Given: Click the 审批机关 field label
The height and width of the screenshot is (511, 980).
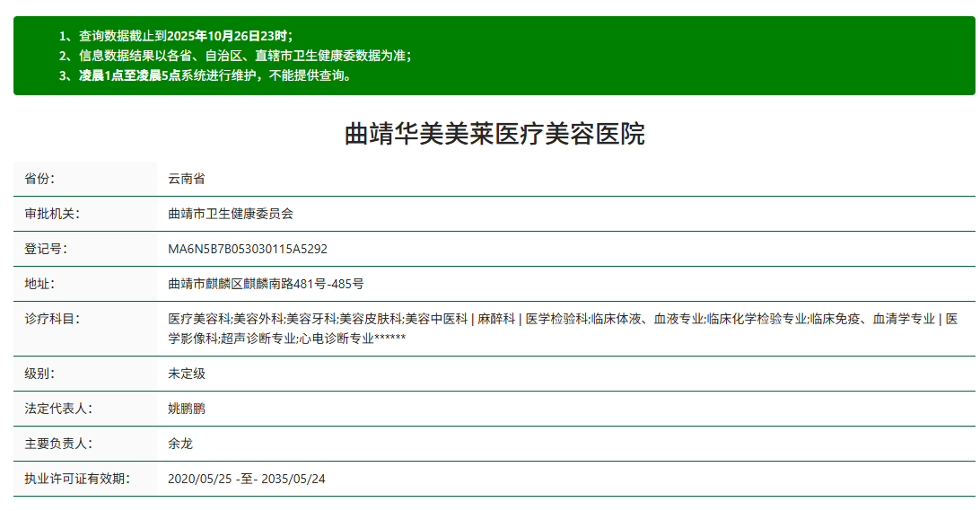Looking at the screenshot, I should coord(52,214).
